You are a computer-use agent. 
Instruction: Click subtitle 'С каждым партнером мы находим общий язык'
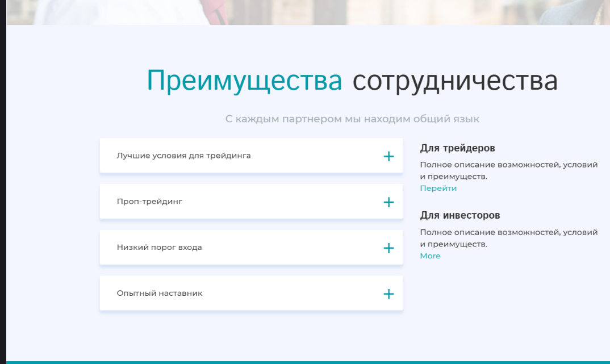pyautogui.click(x=352, y=119)
